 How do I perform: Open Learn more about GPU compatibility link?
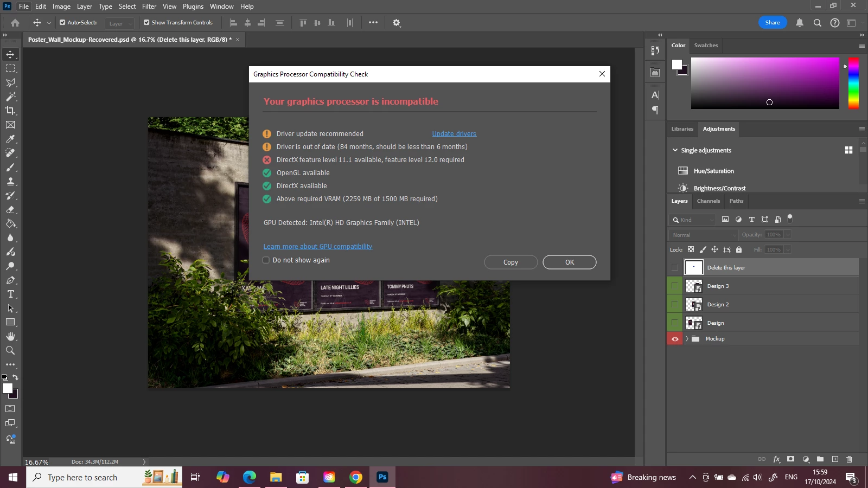318,247
